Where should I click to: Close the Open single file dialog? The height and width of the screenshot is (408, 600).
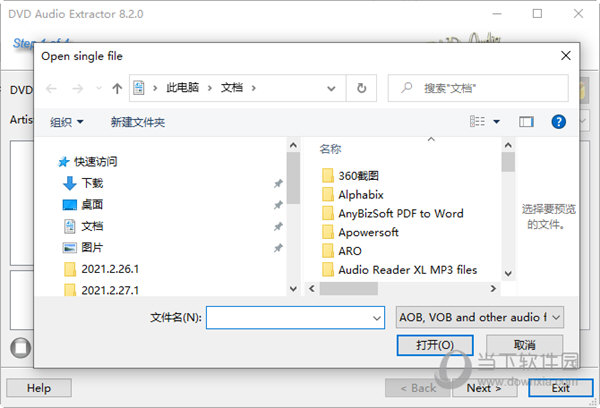[566, 56]
